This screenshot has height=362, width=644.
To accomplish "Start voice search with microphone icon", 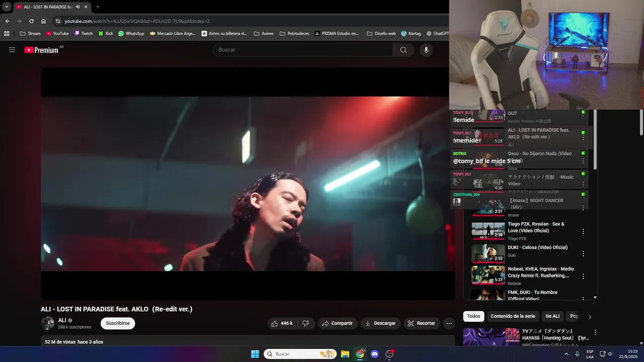I will click(426, 50).
